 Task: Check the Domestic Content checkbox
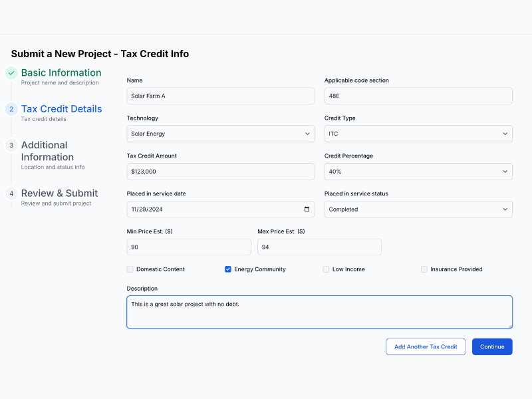[x=130, y=269]
